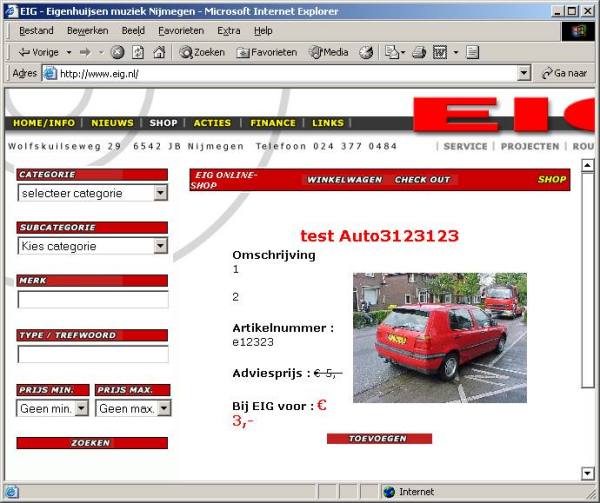This screenshot has height=503, width=600.
Task: Open the Extra menu
Action: [228, 31]
